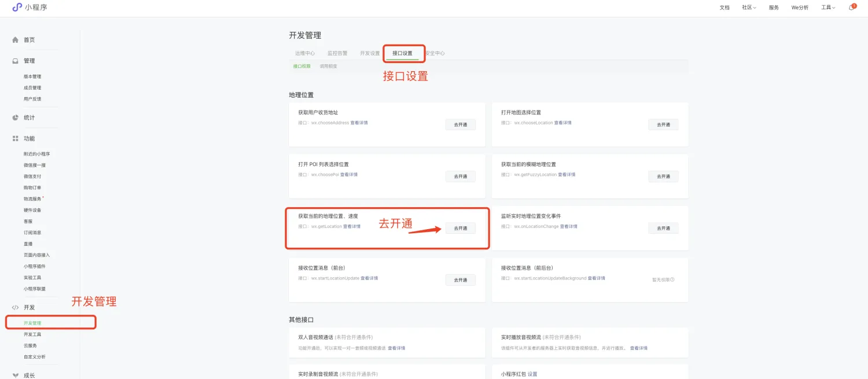Switch to the 运维中心 tab
The height and width of the screenshot is (379, 868).
(305, 53)
